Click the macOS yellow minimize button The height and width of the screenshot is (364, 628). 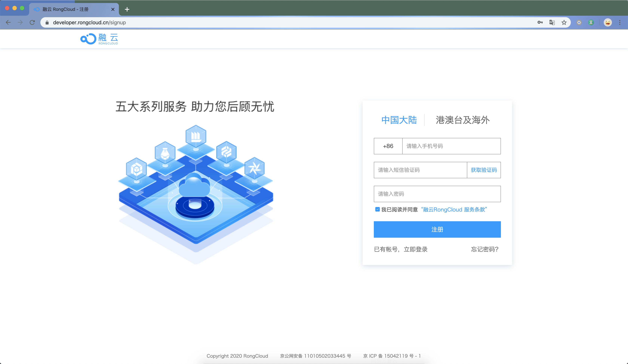click(x=14, y=8)
